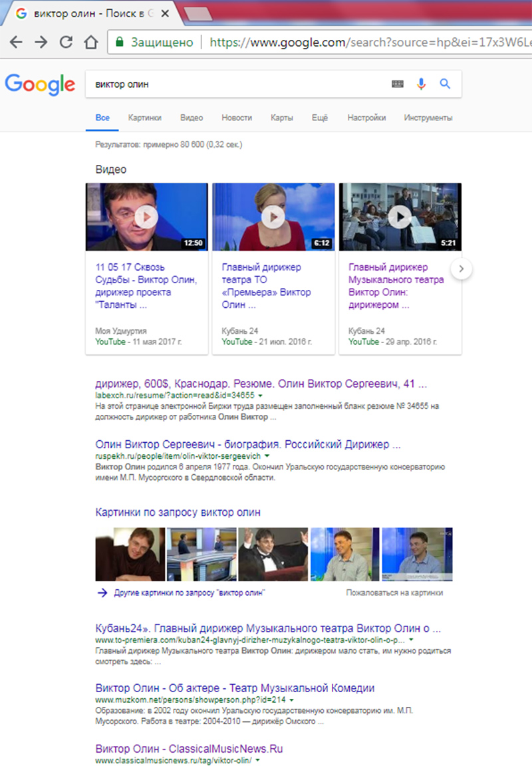532x766 pixels.
Task: Open video 'Главный дирижер Музыкального театра' card title
Action: pyautogui.click(x=396, y=286)
